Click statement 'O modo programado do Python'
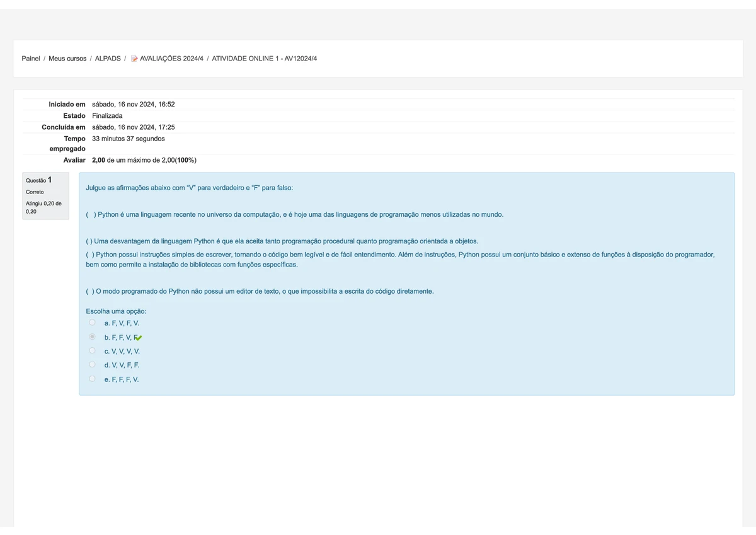This screenshot has width=756, height=535. tap(260, 291)
